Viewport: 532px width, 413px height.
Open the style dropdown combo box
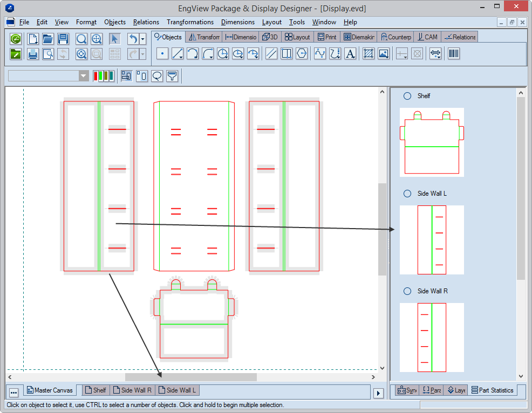(x=83, y=76)
